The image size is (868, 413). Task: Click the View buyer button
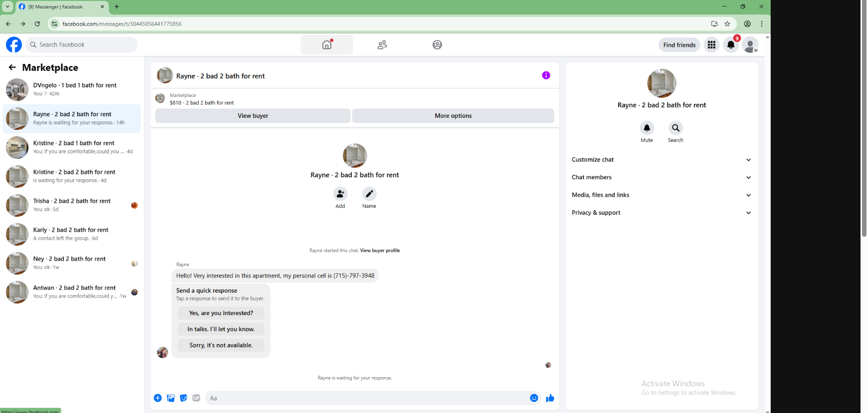coord(253,116)
